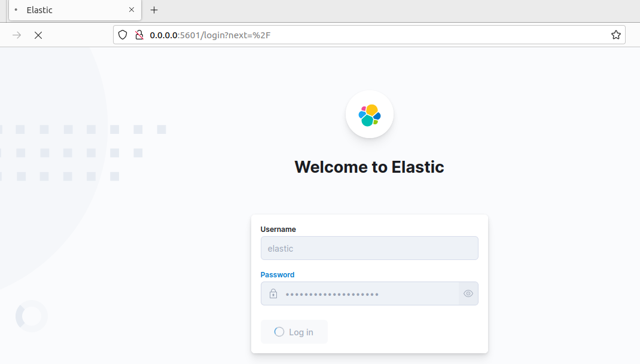This screenshot has width=640, height=364.
Task: Click the address bar URL
Action: (x=210, y=35)
